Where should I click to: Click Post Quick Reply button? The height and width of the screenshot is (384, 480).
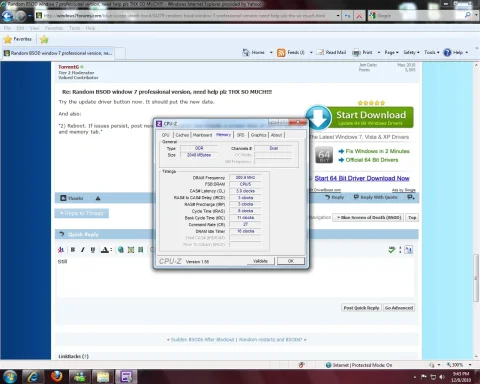[x=361, y=308]
